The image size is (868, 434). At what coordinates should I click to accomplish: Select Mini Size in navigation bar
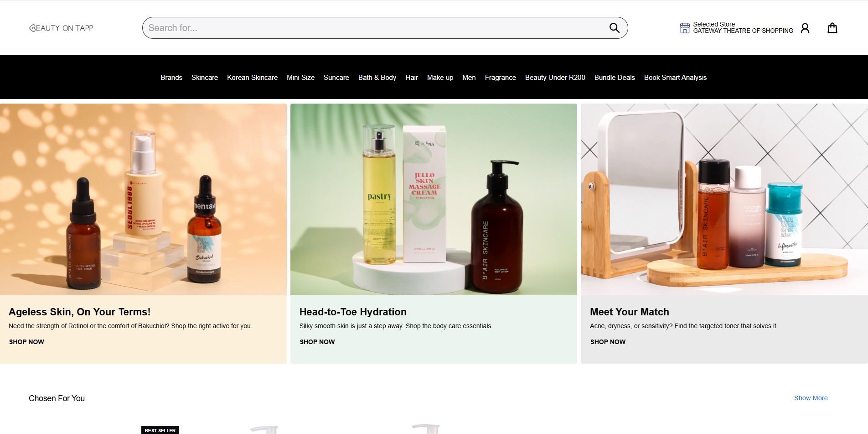(x=300, y=78)
